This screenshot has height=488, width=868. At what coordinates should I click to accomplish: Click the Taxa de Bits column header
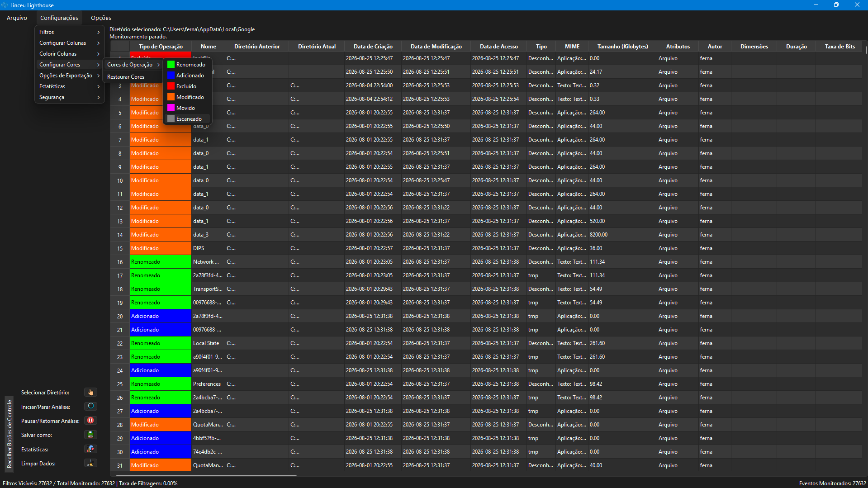click(x=840, y=47)
